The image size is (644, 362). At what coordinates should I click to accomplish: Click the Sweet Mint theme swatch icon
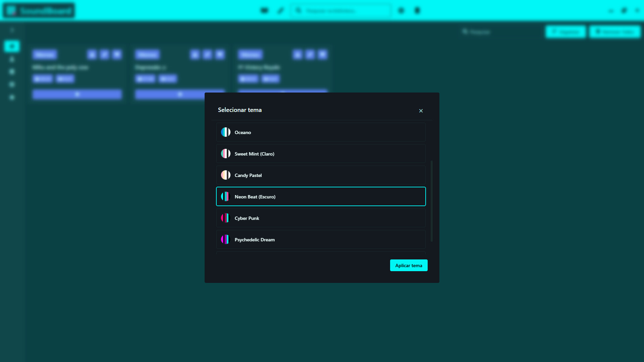pos(225,153)
